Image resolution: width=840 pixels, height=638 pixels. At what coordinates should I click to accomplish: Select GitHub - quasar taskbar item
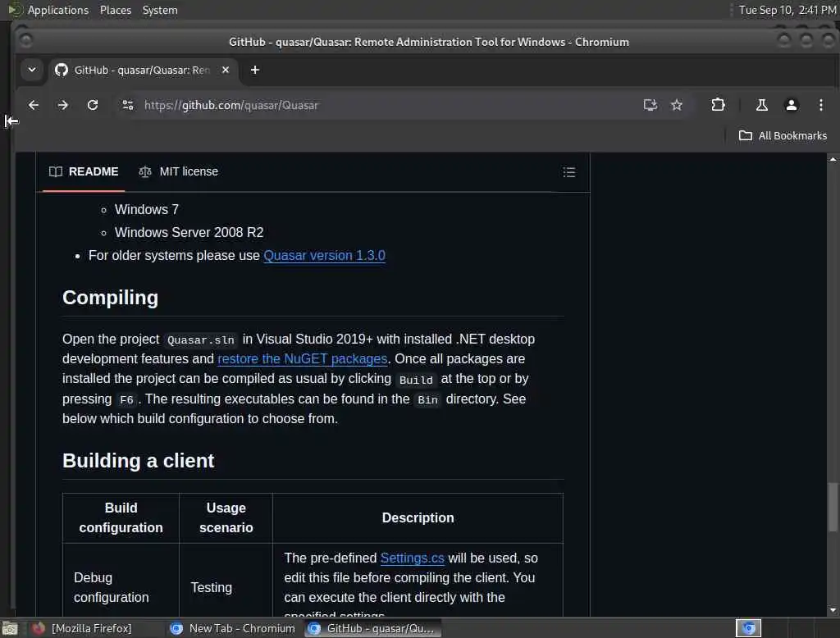tap(373, 628)
